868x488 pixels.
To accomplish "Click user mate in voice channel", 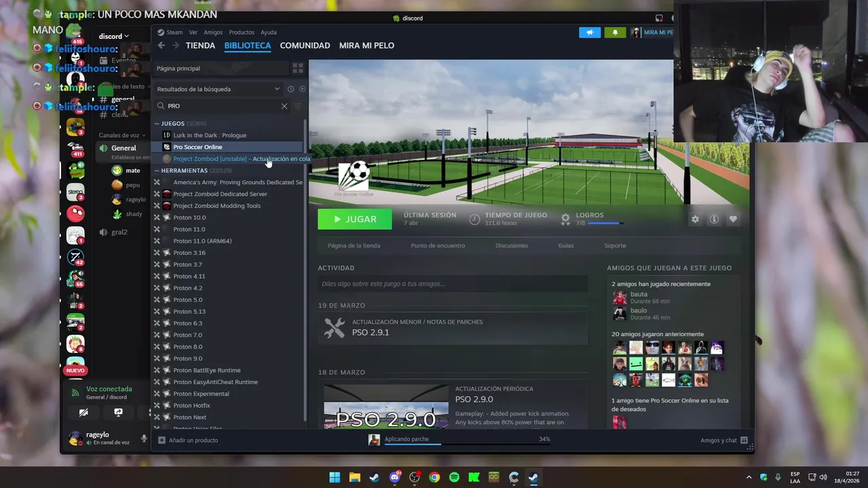I will pyautogui.click(x=133, y=171).
